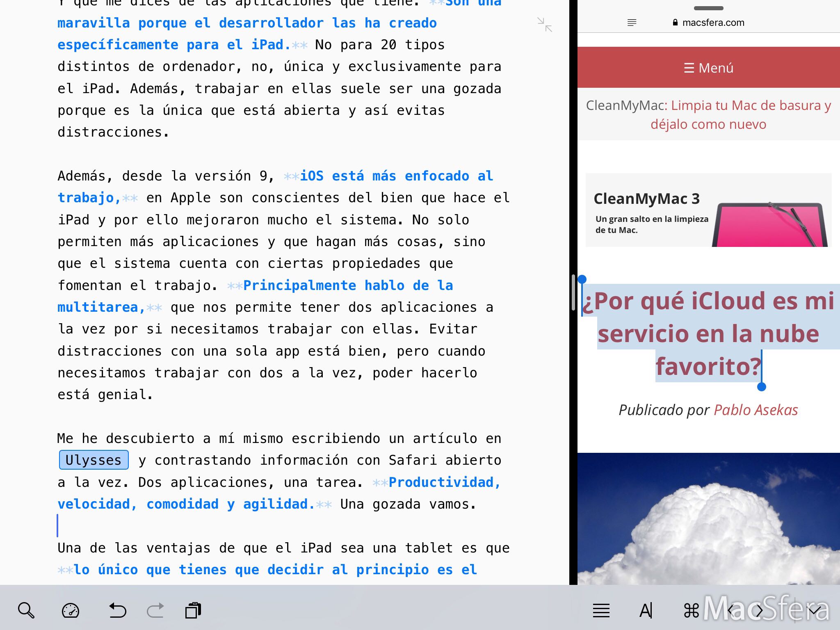Open the red Menú bar
Viewport: 840px width, 630px height.
pos(709,67)
